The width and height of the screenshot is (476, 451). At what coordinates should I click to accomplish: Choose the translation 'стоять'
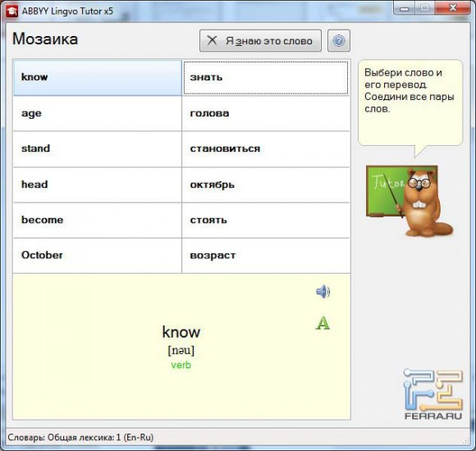(266, 221)
